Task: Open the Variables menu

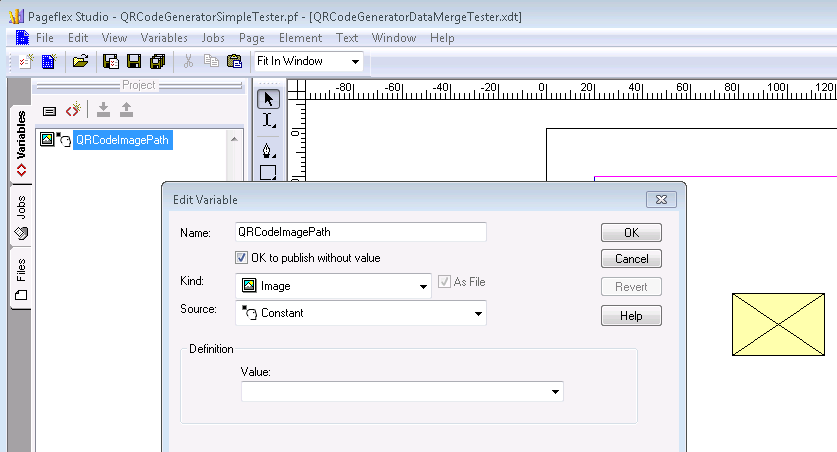Action: coord(164,38)
